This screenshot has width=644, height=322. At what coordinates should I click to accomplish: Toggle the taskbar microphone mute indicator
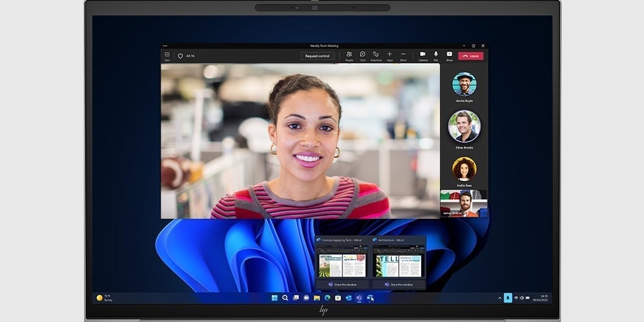508,298
